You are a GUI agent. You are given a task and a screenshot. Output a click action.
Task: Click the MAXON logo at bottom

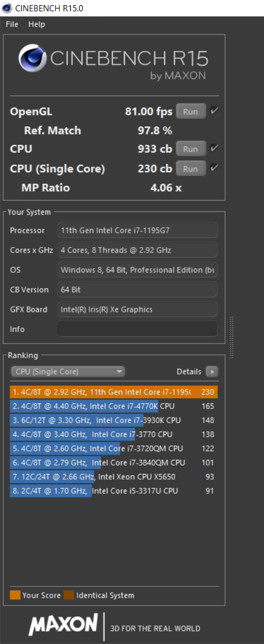tap(63, 625)
